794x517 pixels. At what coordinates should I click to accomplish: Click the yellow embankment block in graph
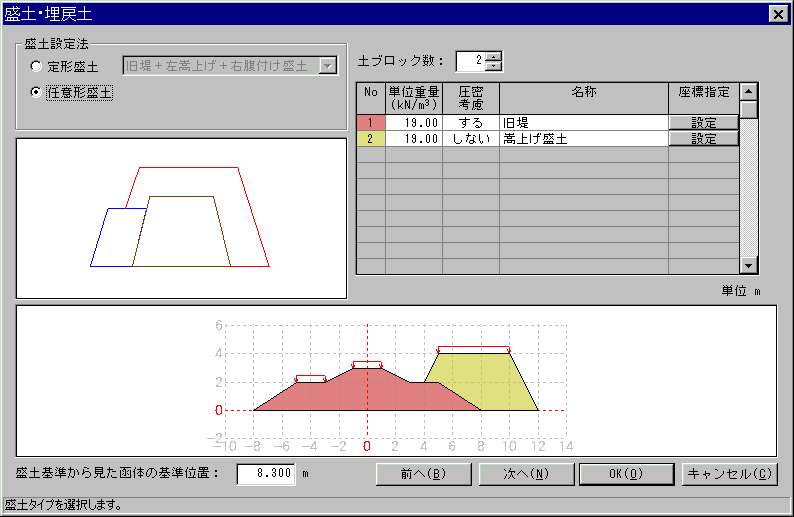point(486,380)
